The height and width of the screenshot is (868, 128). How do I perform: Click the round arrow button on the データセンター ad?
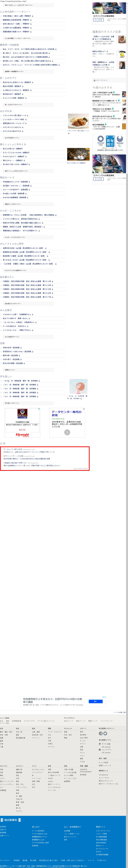pos(67,432)
